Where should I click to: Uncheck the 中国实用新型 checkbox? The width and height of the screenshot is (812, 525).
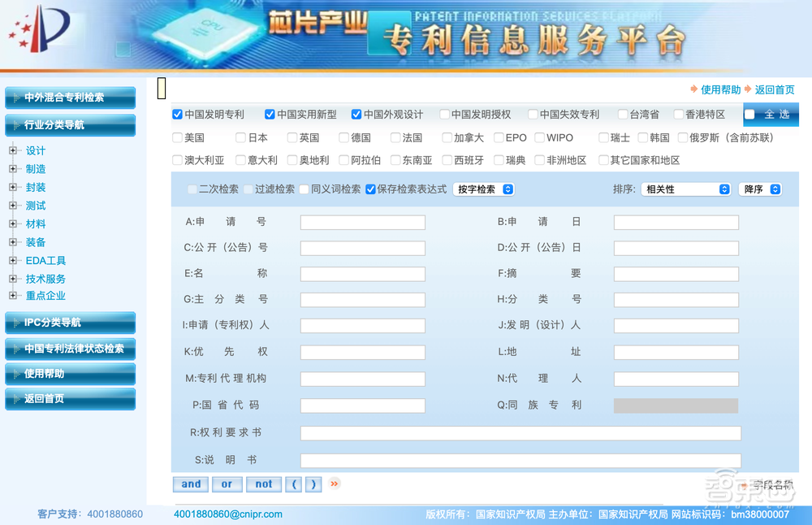270,115
